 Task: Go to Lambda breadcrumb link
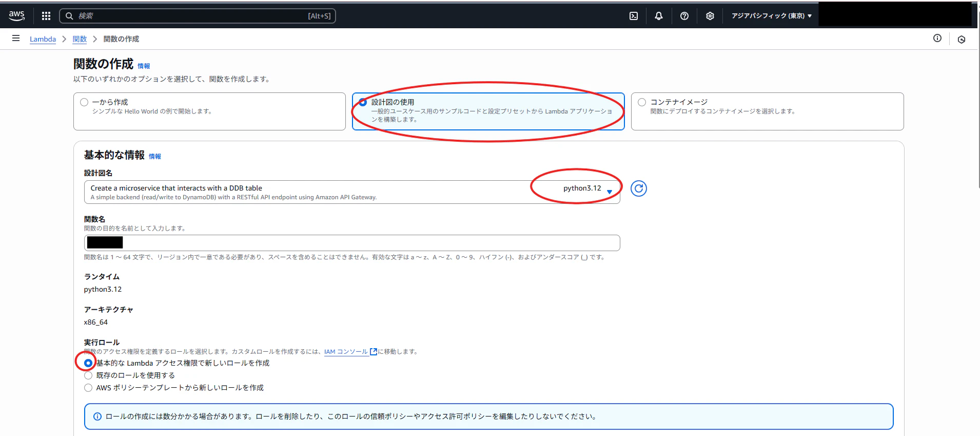(43, 39)
